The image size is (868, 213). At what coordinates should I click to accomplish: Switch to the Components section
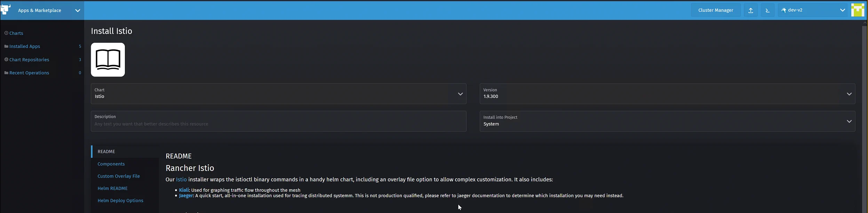(x=111, y=164)
